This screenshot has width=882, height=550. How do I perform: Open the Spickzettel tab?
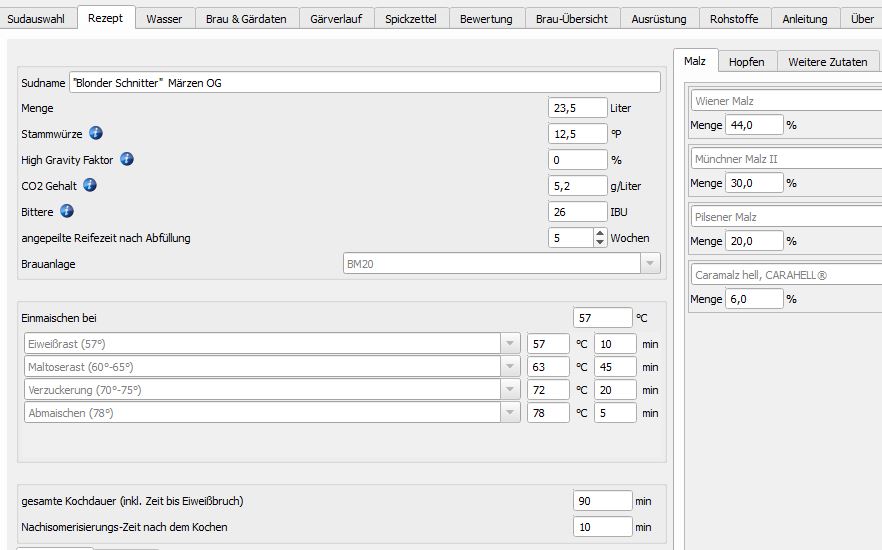411,19
